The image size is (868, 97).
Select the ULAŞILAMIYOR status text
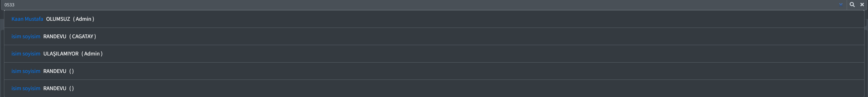pyautogui.click(x=61, y=54)
